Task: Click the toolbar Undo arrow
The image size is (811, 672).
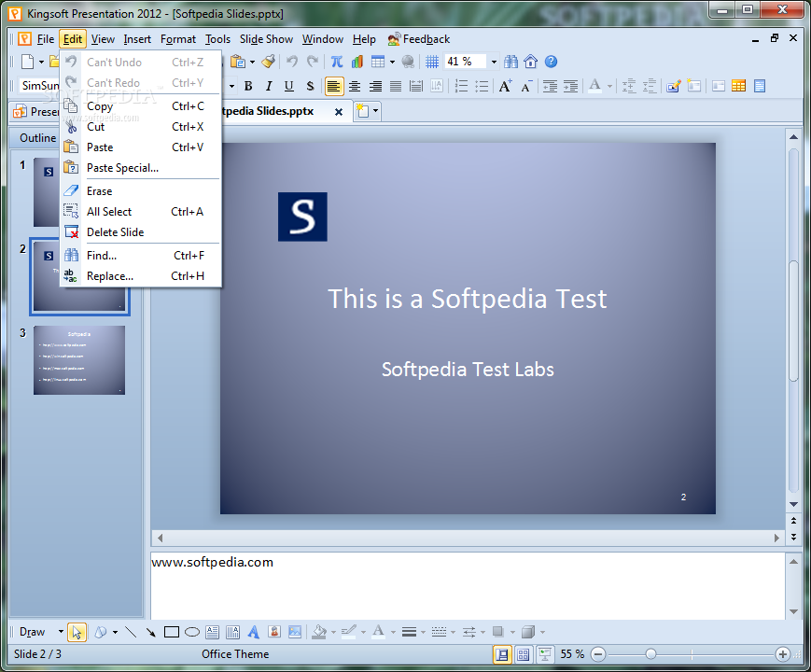Action: tap(292, 62)
